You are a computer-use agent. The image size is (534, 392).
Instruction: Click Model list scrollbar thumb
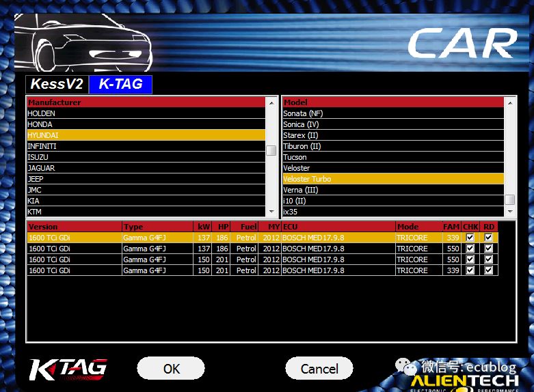[510, 199]
